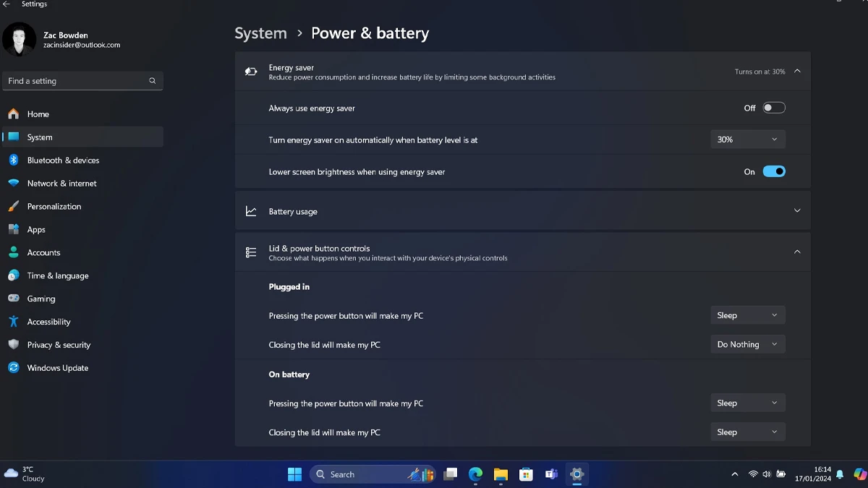This screenshot has height=488, width=868.
Task: Click the notification bell icon
Action: 840,474
